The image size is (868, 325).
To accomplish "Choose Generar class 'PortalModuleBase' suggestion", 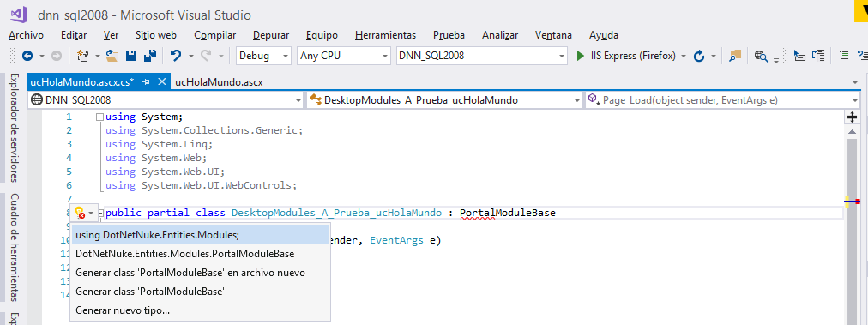I will pyautogui.click(x=201, y=292).
